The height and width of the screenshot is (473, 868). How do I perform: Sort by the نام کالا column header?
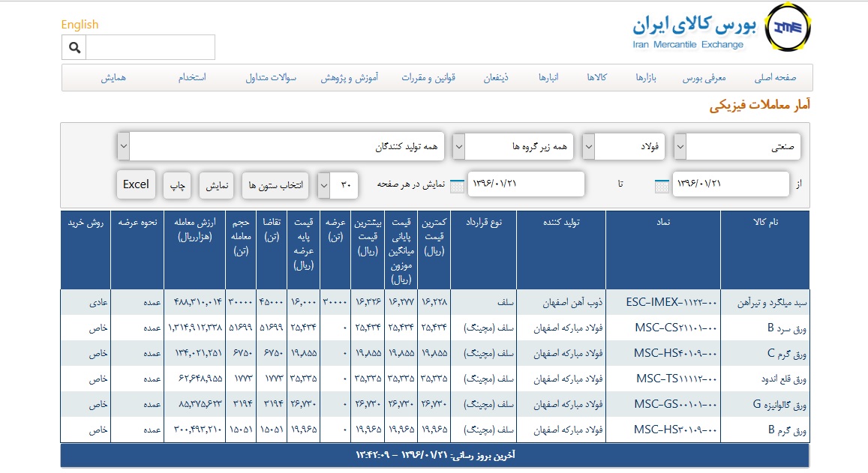(764, 223)
